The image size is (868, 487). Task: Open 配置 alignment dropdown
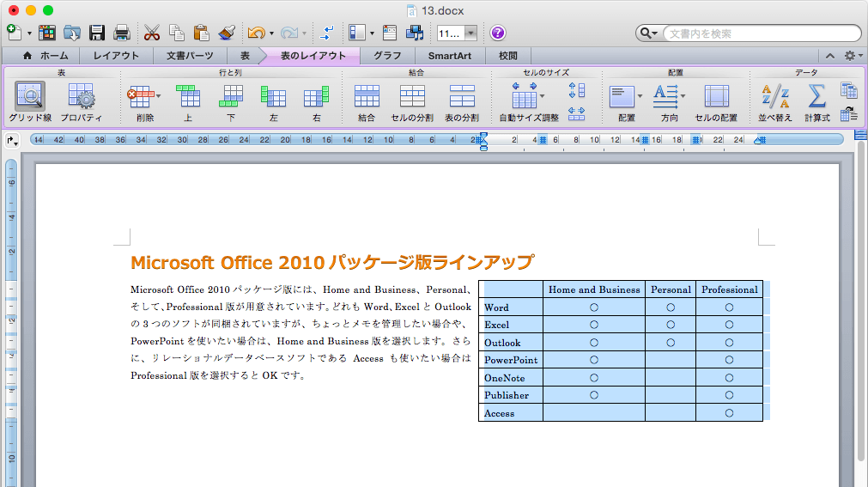tap(640, 96)
